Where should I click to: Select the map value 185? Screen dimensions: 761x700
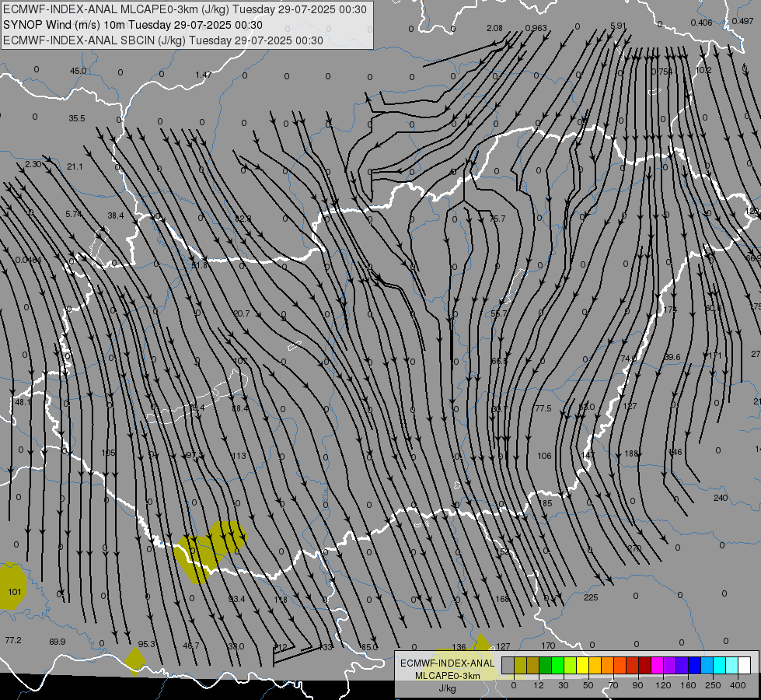[546, 503]
